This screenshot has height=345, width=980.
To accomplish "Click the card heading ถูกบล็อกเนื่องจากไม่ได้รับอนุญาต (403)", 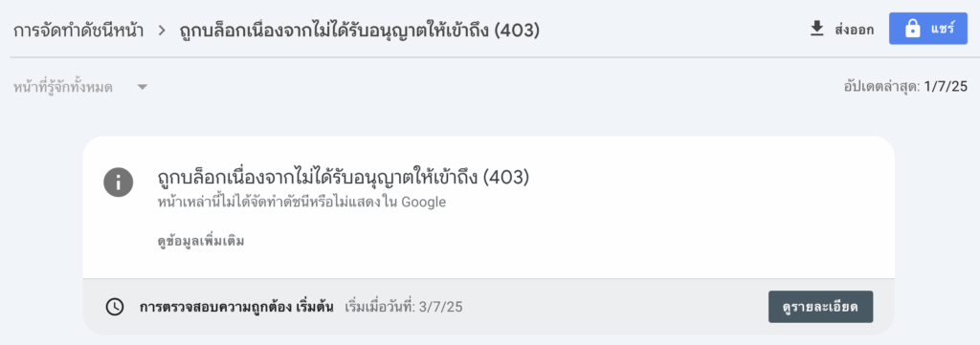I will pos(344,178).
